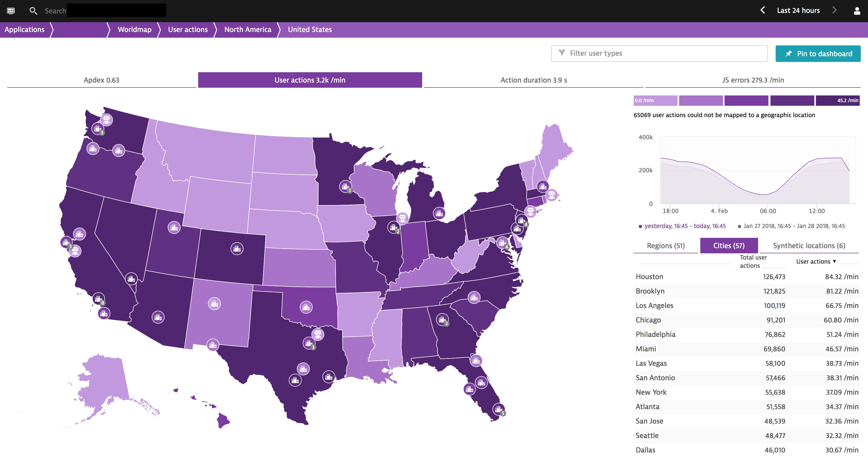Click the Philadelphia table row
868x470 pixels.
pyautogui.click(x=747, y=335)
